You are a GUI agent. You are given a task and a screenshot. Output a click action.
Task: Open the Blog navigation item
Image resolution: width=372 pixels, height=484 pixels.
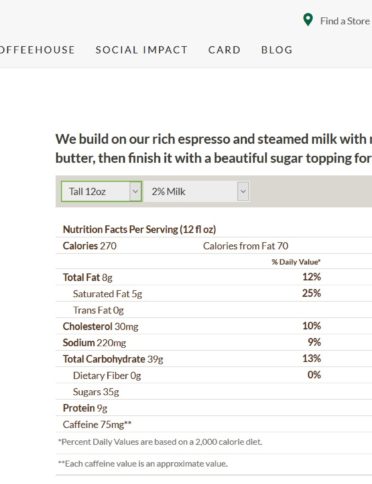tap(277, 50)
